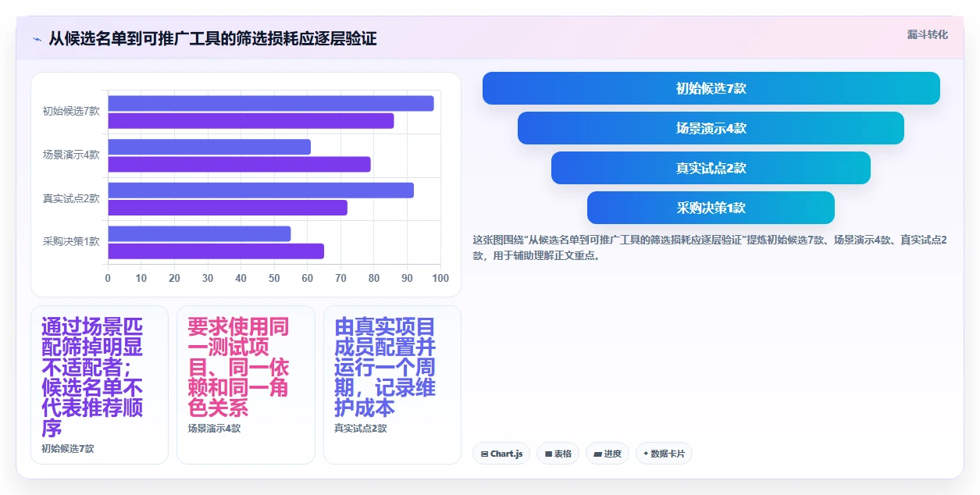This screenshot has height=495, width=980.
Task: Select the 表格 chip
Action: (x=558, y=454)
